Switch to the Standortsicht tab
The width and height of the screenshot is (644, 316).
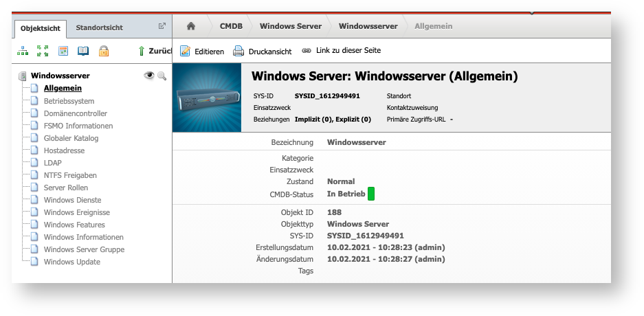tap(100, 28)
